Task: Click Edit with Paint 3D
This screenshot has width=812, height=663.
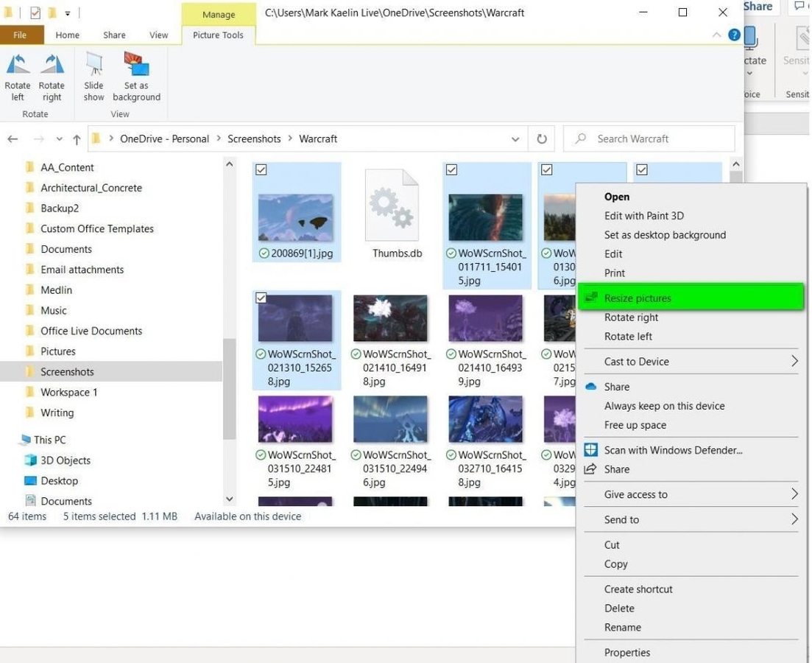Action: tap(643, 215)
